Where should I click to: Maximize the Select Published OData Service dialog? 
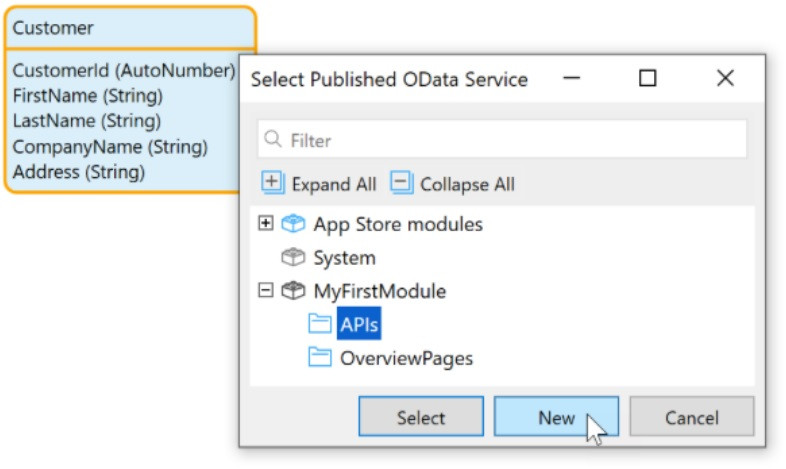tap(648, 78)
